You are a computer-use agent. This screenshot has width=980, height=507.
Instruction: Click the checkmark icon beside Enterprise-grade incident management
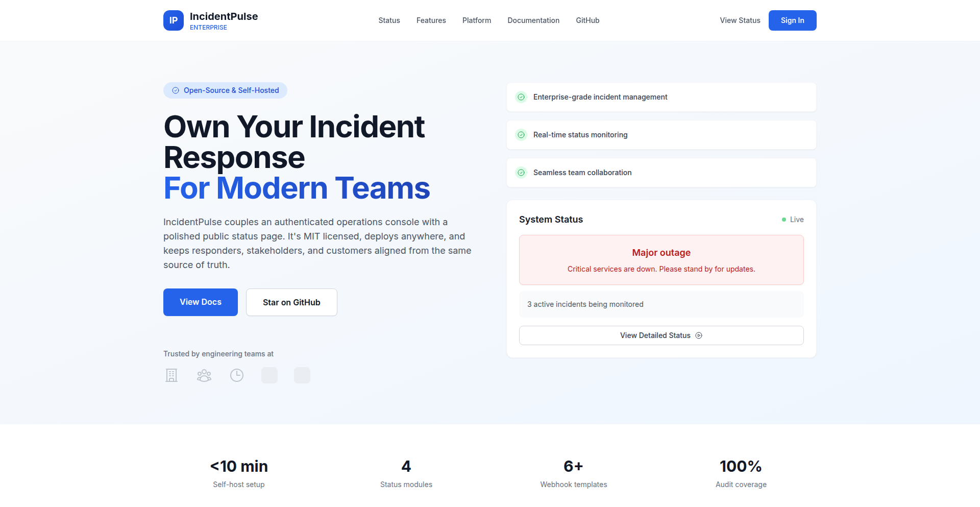pyautogui.click(x=521, y=97)
